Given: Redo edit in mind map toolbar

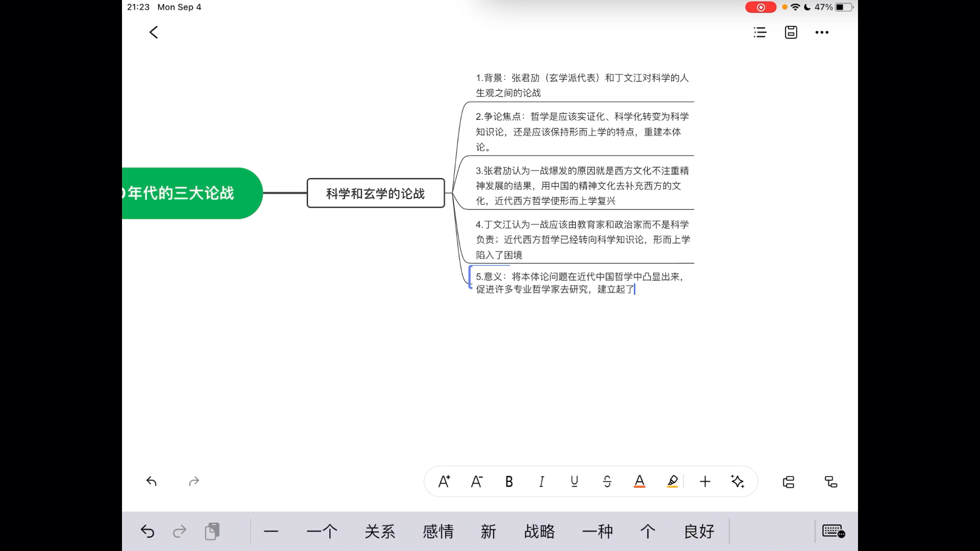Looking at the screenshot, I should [x=194, y=481].
